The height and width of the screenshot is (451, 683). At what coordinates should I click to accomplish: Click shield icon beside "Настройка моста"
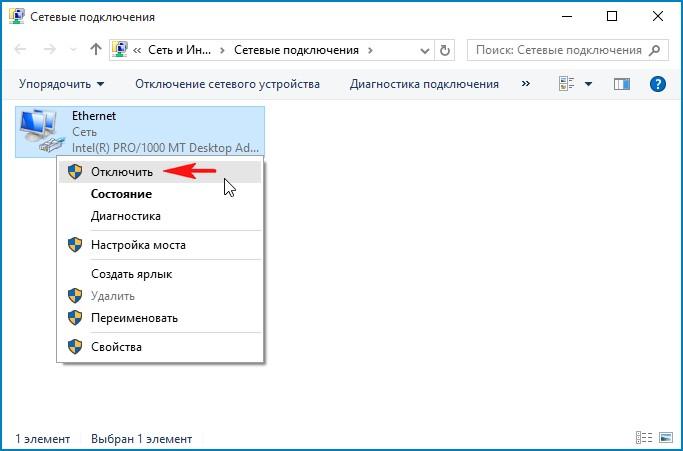click(x=75, y=245)
